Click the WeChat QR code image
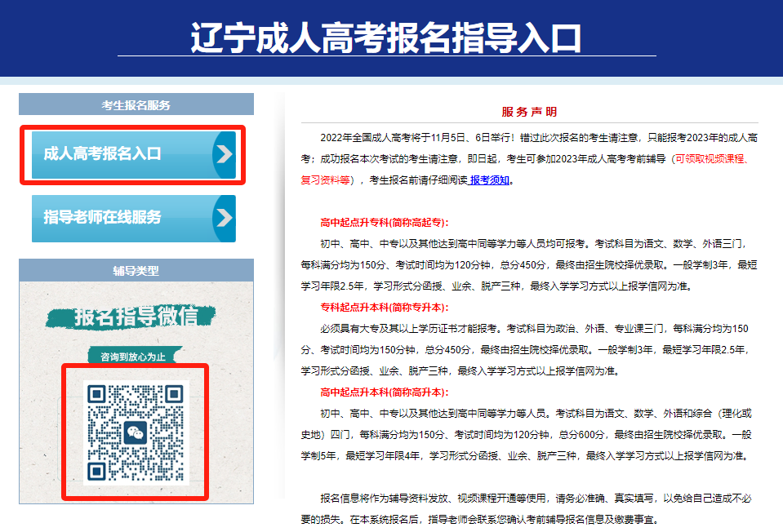 point(136,432)
